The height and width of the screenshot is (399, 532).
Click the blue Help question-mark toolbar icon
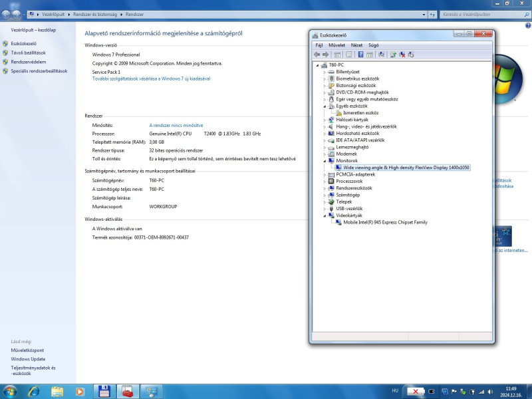(x=360, y=55)
